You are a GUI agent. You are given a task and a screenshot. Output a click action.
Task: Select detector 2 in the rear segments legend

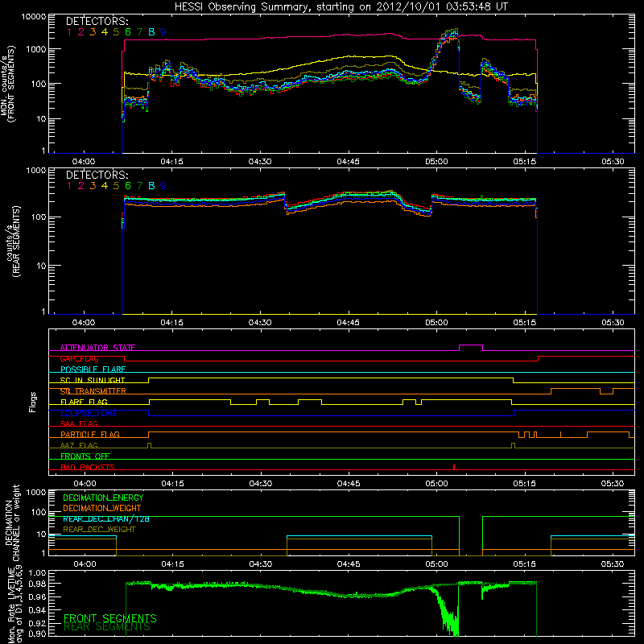click(81, 186)
